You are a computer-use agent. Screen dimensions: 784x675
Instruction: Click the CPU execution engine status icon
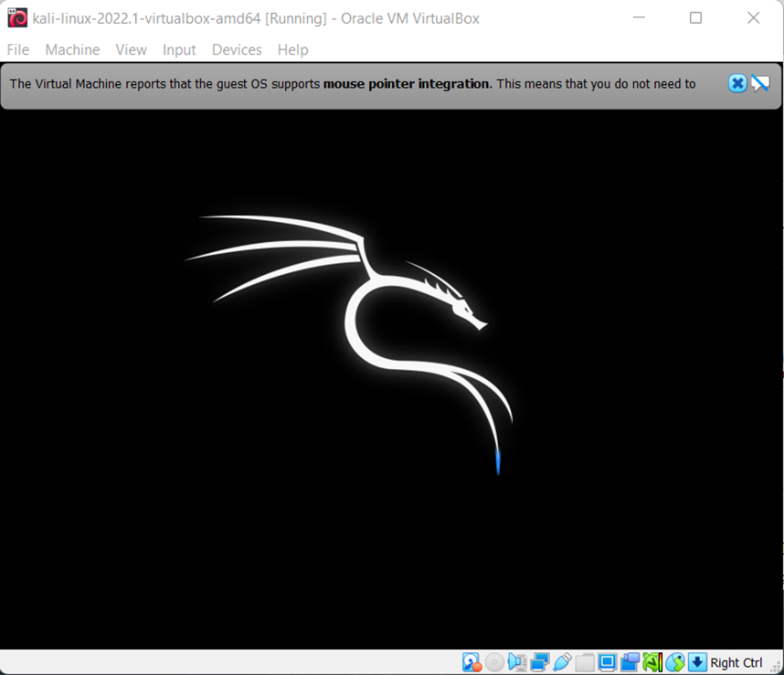(x=652, y=662)
